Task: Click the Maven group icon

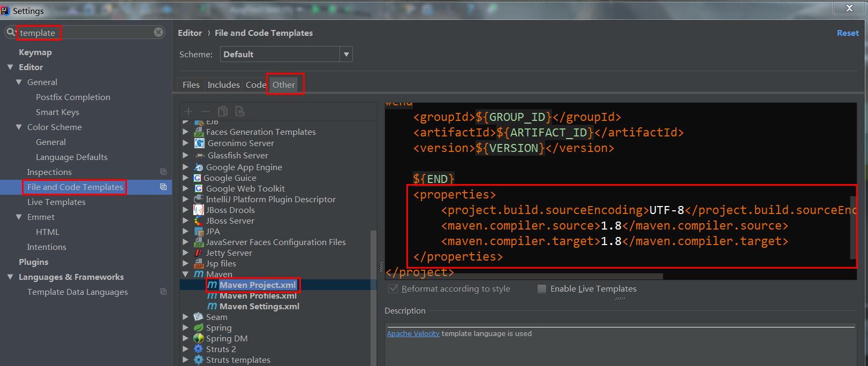Action: point(199,274)
